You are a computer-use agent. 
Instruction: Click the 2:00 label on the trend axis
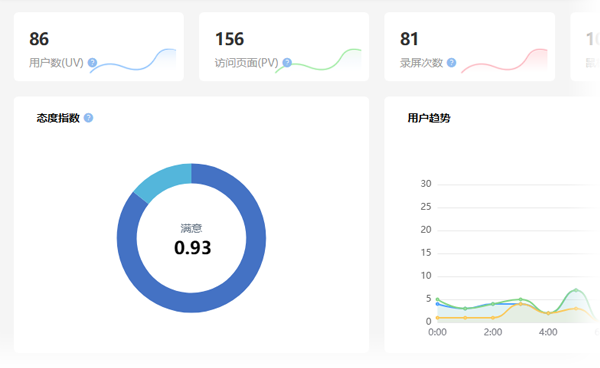coord(493,332)
